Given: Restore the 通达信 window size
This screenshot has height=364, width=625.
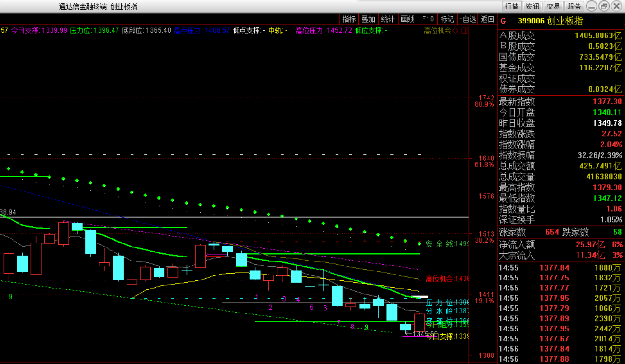Looking at the screenshot, I should coord(604,6).
